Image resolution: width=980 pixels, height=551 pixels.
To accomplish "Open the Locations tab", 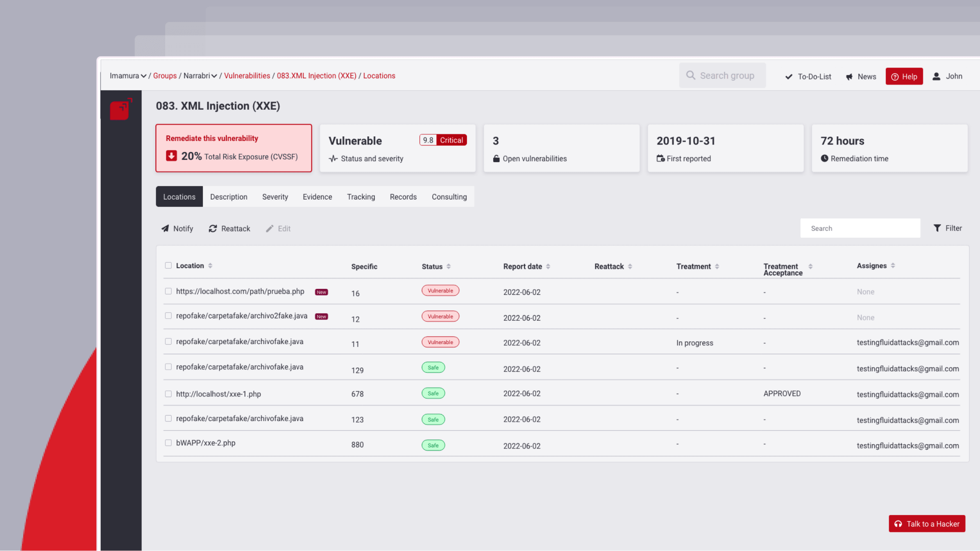I will click(179, 197).
